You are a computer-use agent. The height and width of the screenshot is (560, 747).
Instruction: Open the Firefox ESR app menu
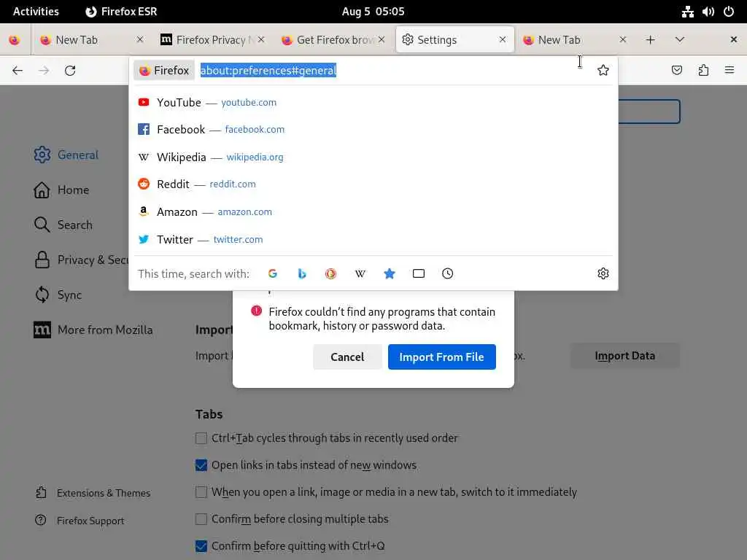coord(122,12)
